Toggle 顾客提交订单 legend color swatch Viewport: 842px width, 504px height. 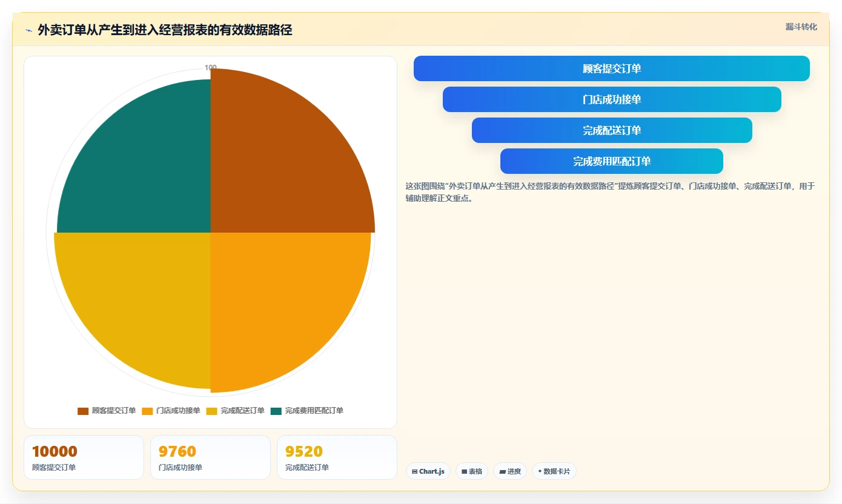pyautogui.click(x=83, y=411)
